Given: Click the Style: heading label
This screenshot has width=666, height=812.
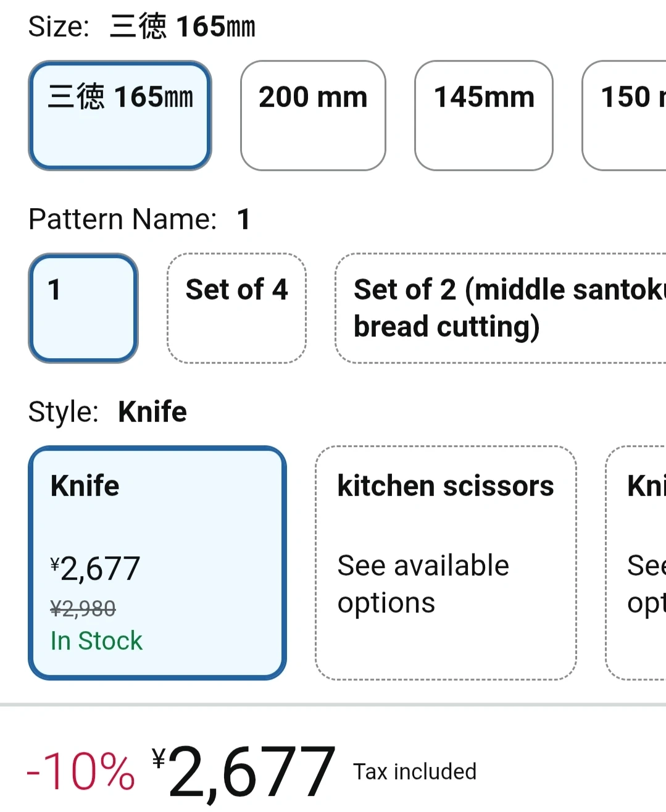Looking at the screenshot, I should click(64, 412).
